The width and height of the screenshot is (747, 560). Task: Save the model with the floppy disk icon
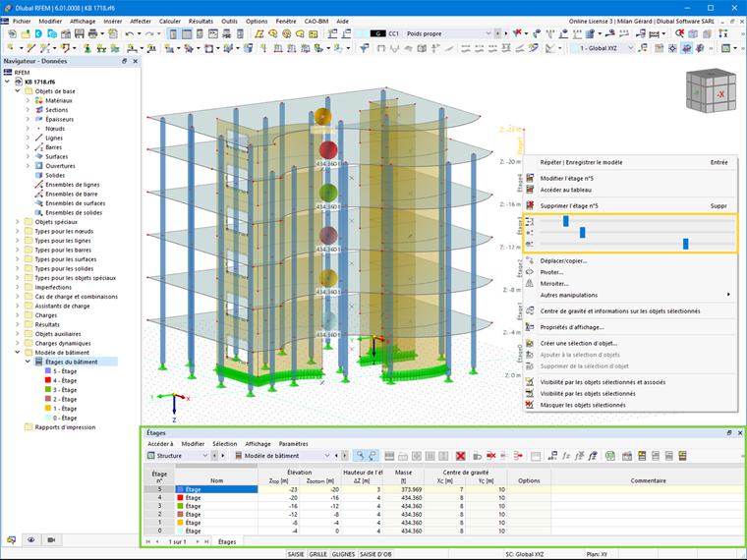pos(79,33)
